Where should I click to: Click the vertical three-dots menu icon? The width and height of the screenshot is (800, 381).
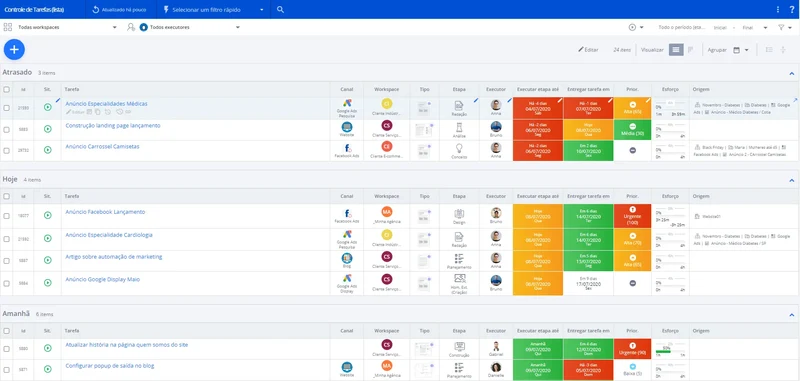coord(778,10)
